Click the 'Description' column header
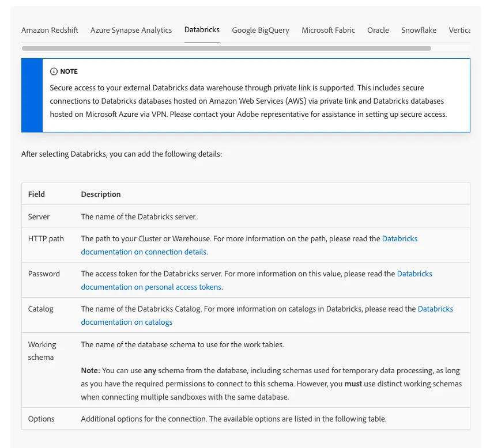This screenshot has width=490, height=448. click(101, 194)
